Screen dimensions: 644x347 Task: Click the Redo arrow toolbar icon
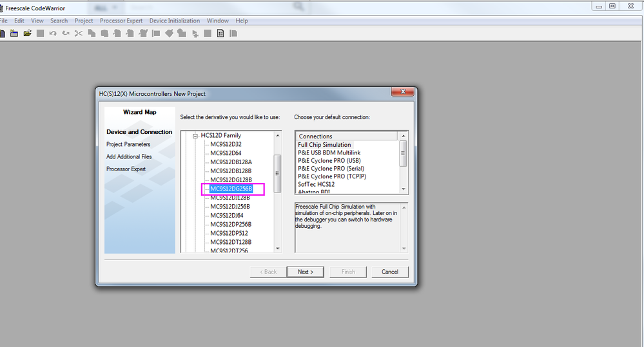click(x=66, y=33)
